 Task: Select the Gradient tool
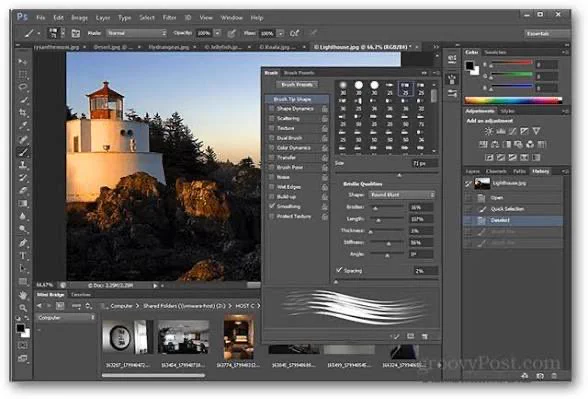[x=22, y=204]
